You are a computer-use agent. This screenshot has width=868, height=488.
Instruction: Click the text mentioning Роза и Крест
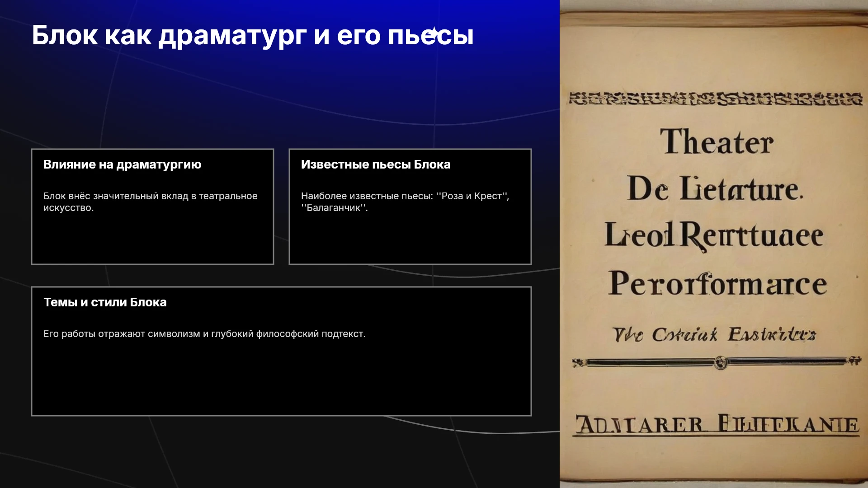tap(405, 202)
